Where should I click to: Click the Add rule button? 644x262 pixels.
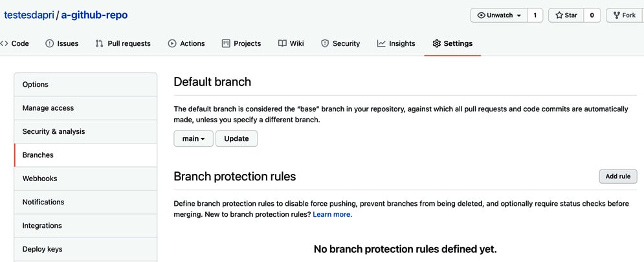617,176
